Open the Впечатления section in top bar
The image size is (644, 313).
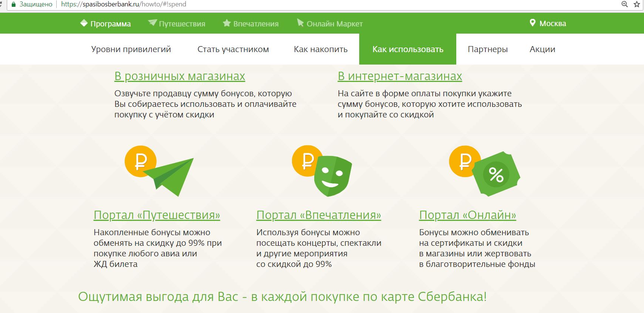pyautogui.click(x=256, y=24)
